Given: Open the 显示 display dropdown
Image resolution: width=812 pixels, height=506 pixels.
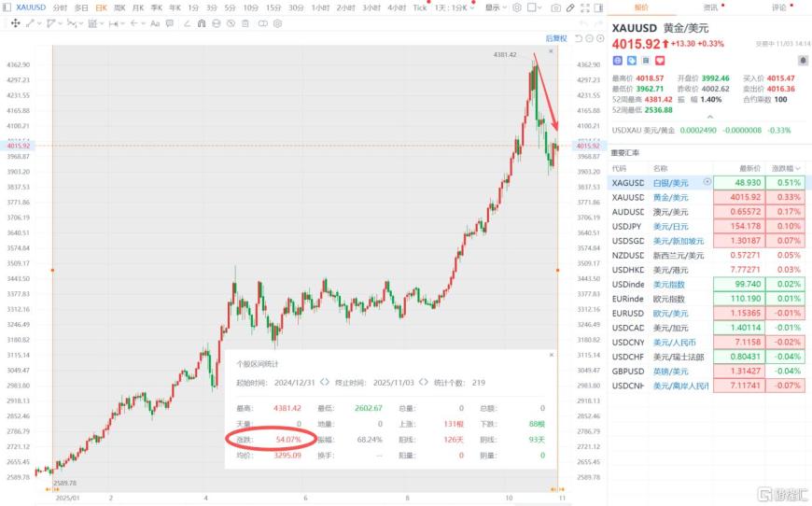Looking at the screenshot, I should [x=496, y=7].
